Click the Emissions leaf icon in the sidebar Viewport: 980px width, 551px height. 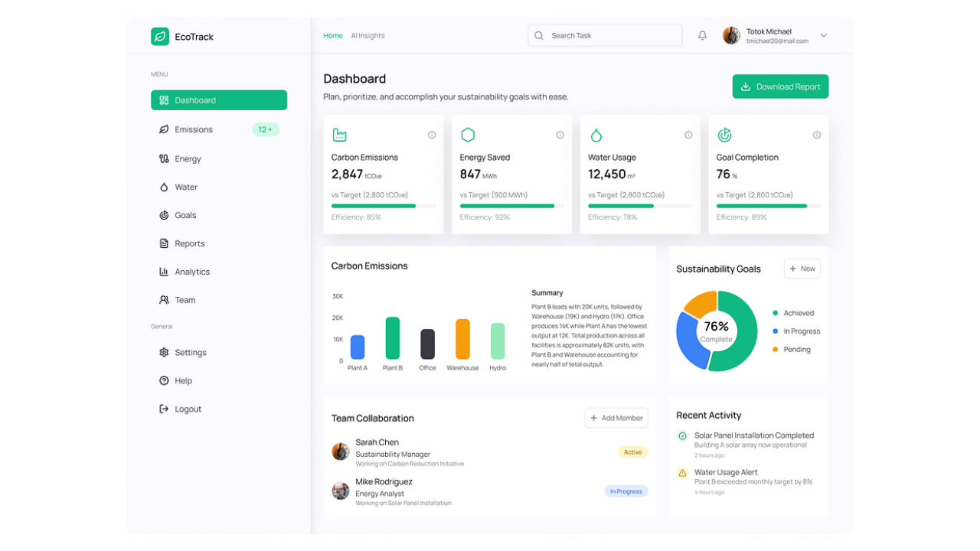[x=164, y=129]
